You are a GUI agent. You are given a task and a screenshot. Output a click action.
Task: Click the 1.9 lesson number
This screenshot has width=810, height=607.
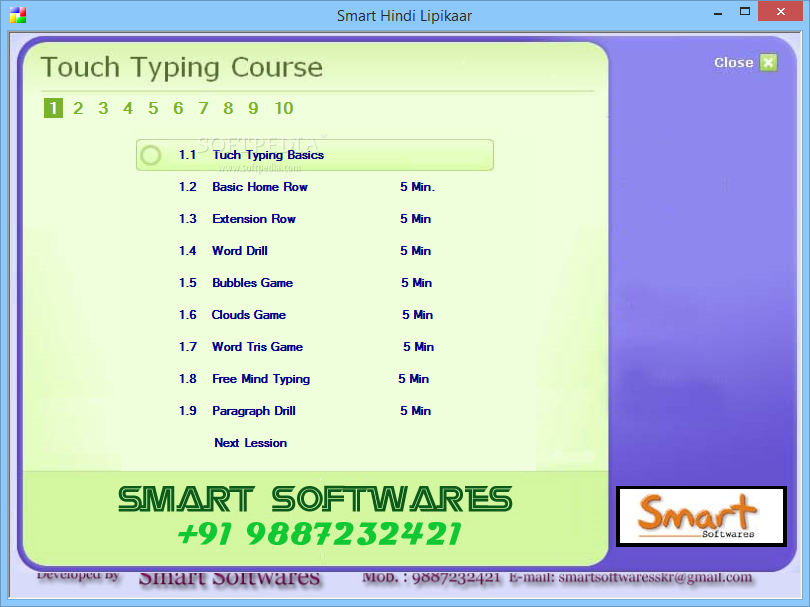188,411
